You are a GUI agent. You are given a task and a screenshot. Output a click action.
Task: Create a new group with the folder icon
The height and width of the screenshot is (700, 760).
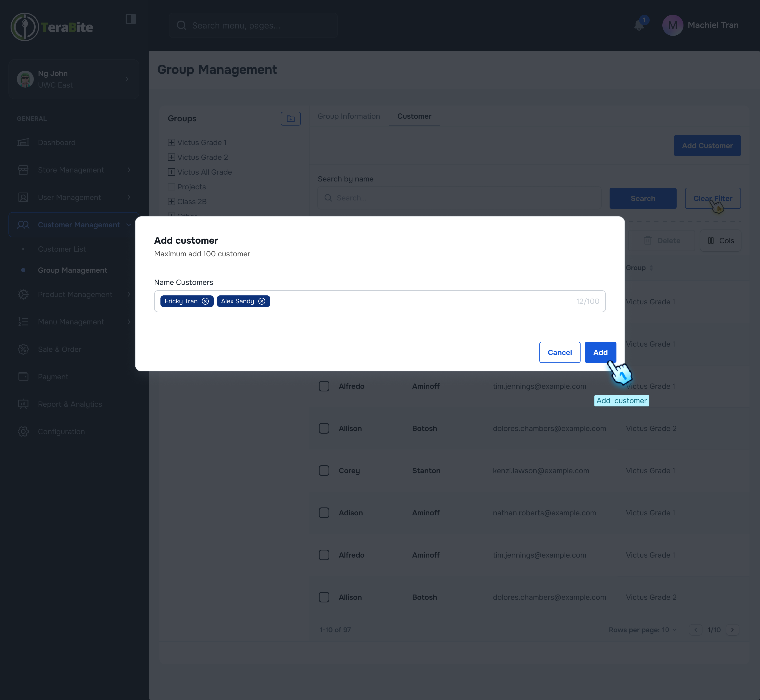pos(290,118)
